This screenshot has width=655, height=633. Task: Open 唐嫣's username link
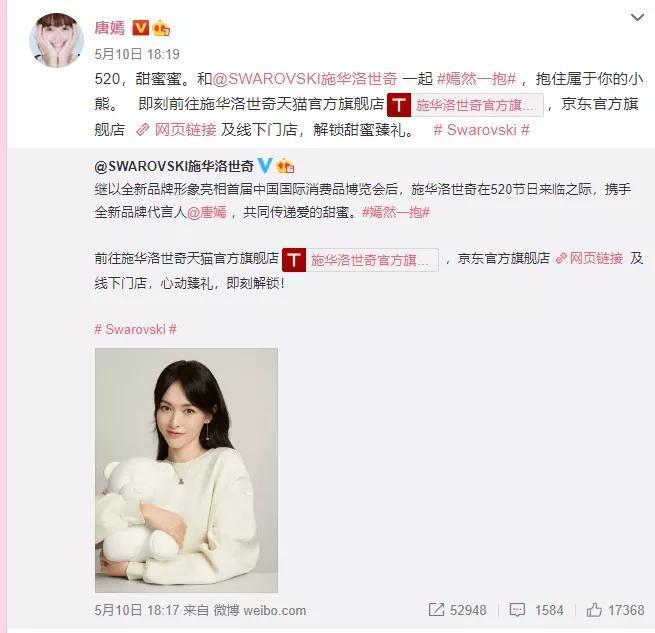[109, 28]
